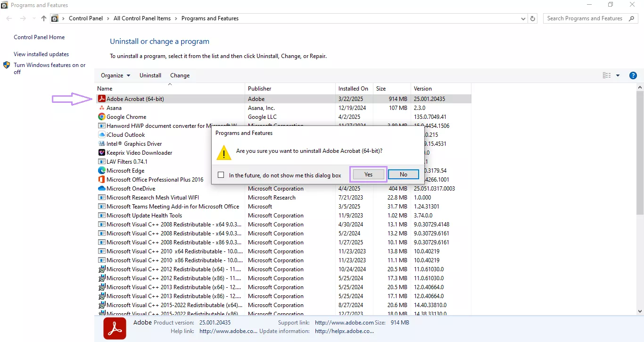Click the refresh icon beside address bar
644x342 pixels.
coord(533,18)
